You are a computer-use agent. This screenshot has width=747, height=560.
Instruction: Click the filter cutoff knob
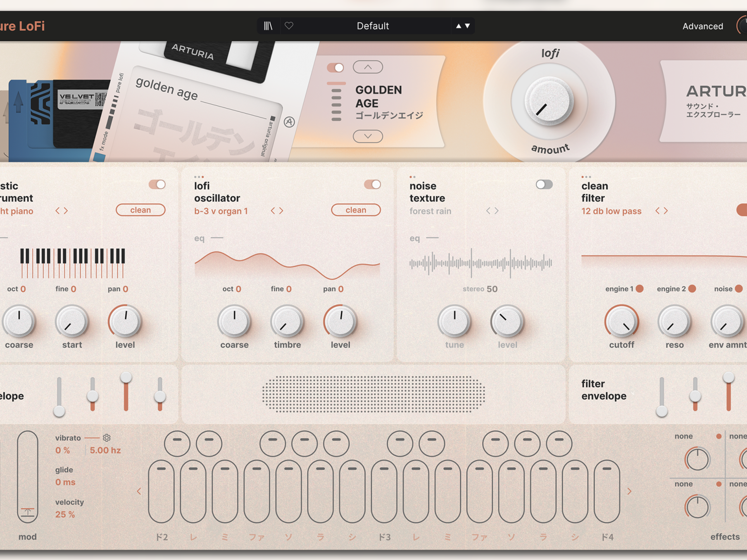coord(621,321)
